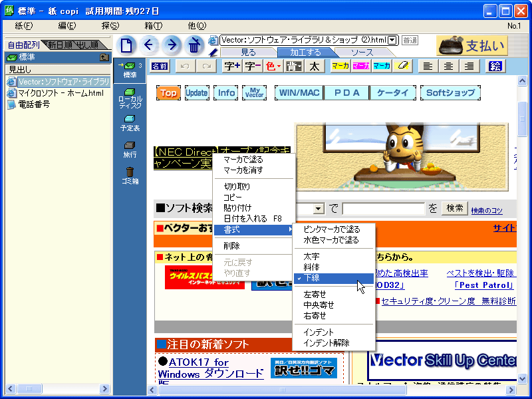The height and width of the screenshot is (399, 532).
Task: Click the pen icon beside 見る tab
Action: coord(213,53)
